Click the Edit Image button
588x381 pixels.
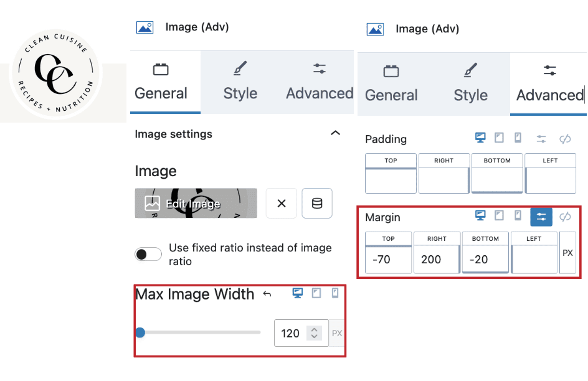[x=196, y=204]
